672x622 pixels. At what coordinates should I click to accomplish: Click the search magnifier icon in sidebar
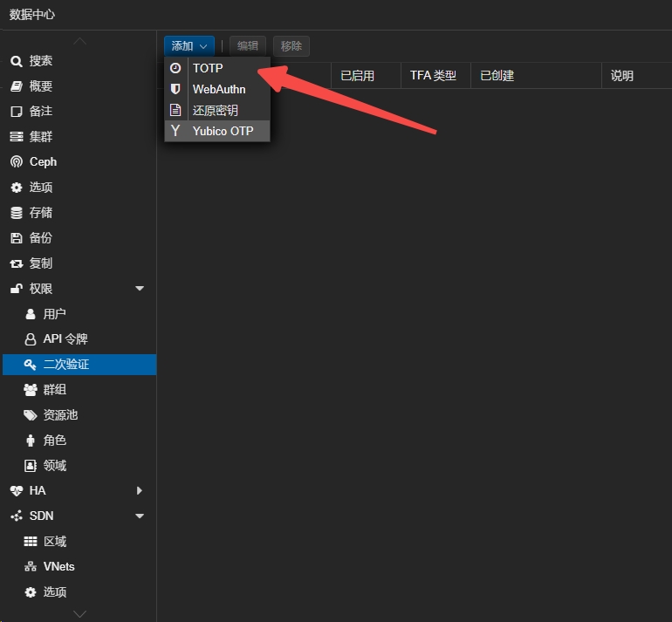click(17, 61)
